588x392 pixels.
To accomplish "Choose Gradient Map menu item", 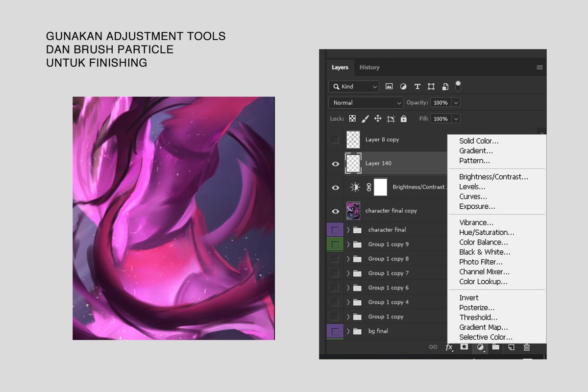I will [x=484, y=327].
